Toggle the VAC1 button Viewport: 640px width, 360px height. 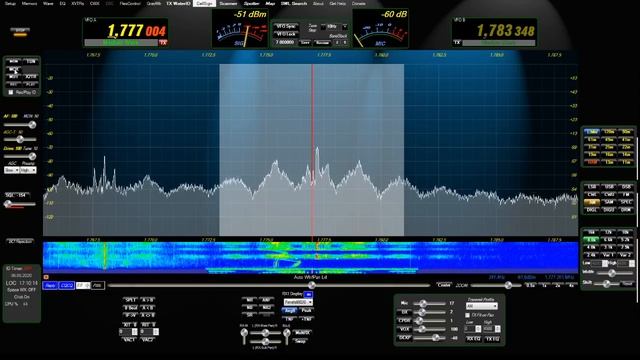coord(129,340)
